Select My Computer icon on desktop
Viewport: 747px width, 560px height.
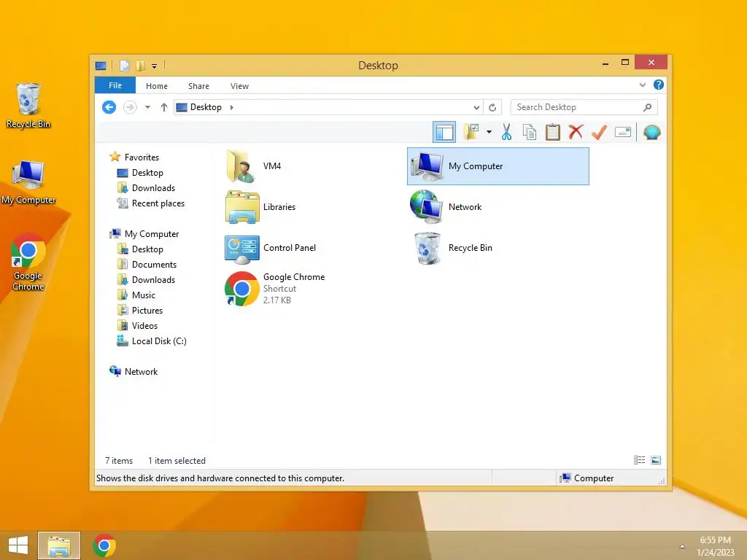pyautogui.click(x=28, y=183)
